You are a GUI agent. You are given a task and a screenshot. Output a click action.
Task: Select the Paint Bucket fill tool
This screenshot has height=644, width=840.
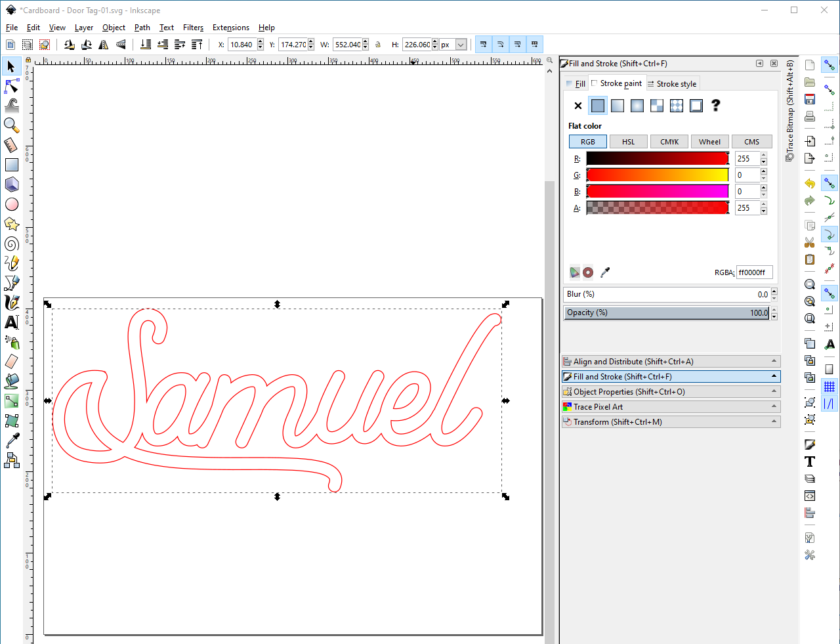click(x=12, y=381)
